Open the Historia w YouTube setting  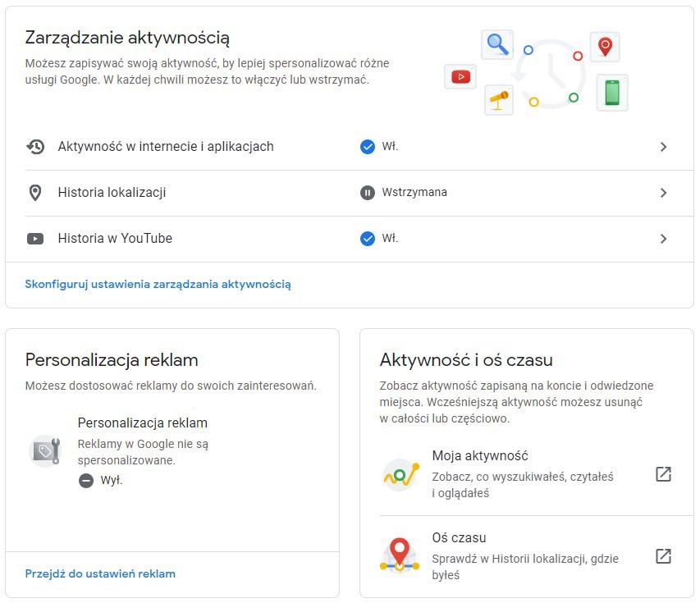[x=359, y=239]
